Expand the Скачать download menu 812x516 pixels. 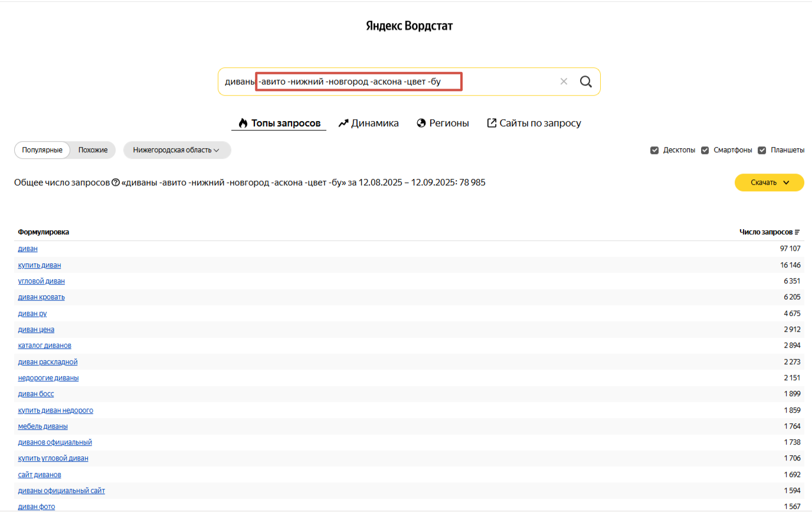(x=769, y=182)
